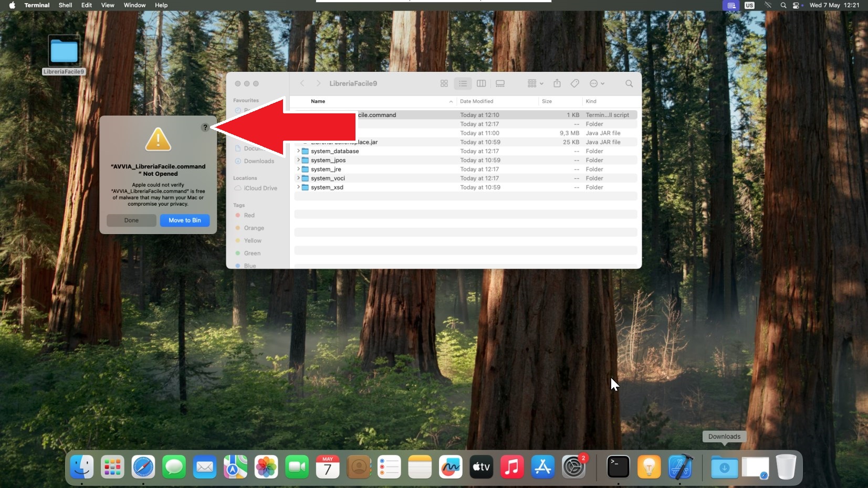
Task: Switch Finder to list view
Action: coord(463,83)
